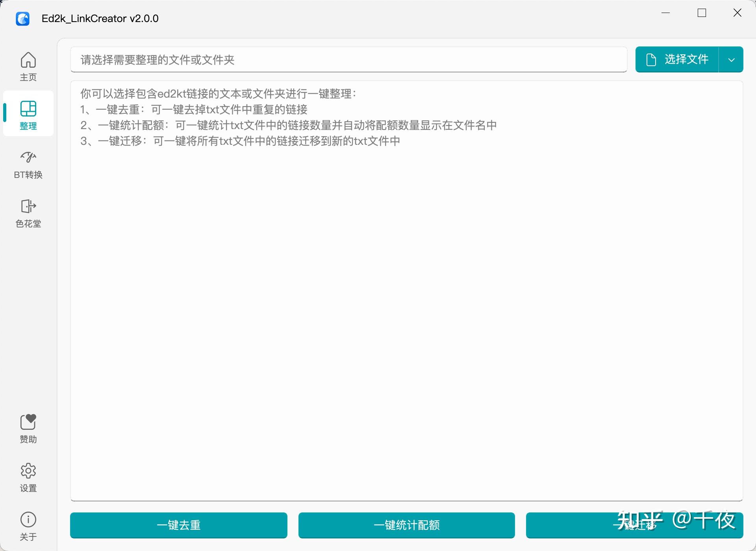The image size is (756, 551).
Task: Click inside the instructions text area
Action: pos(407,291)
